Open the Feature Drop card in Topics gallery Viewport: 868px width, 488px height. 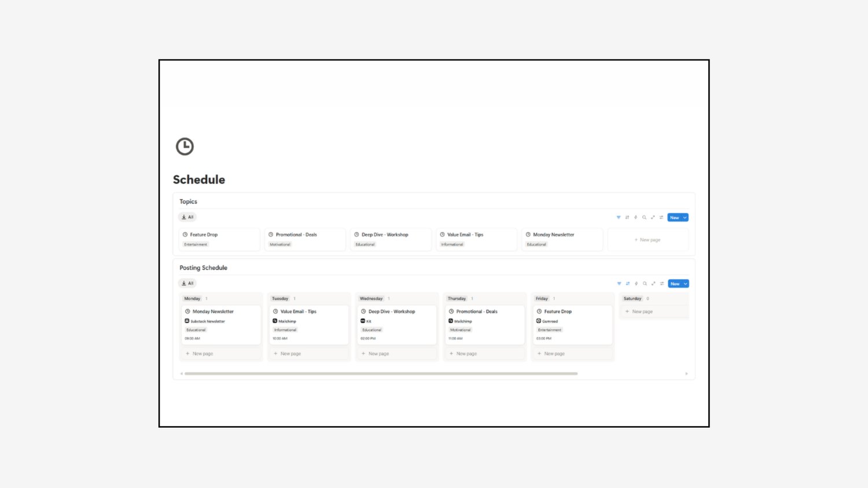(219, 239)
